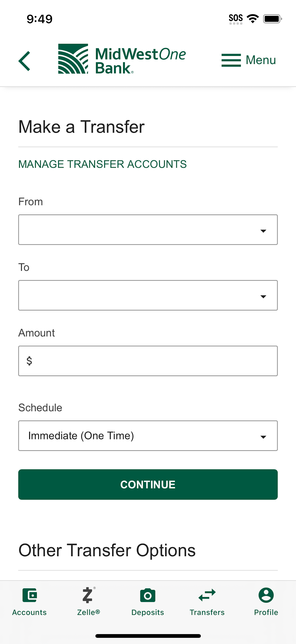Click the From dropdown arrow
The image size is (296, 644).
(263, 231)
